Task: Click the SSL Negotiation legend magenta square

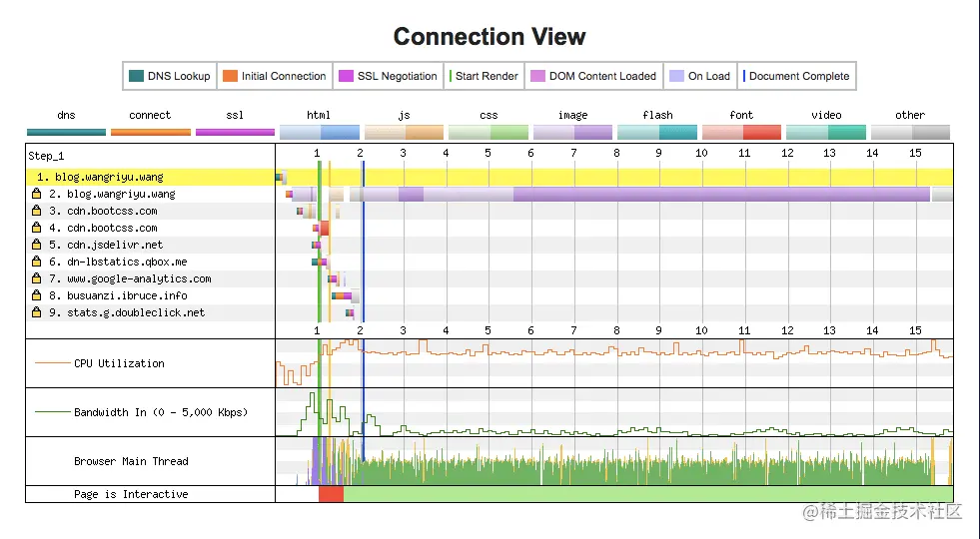Action: tap(346, 76)
